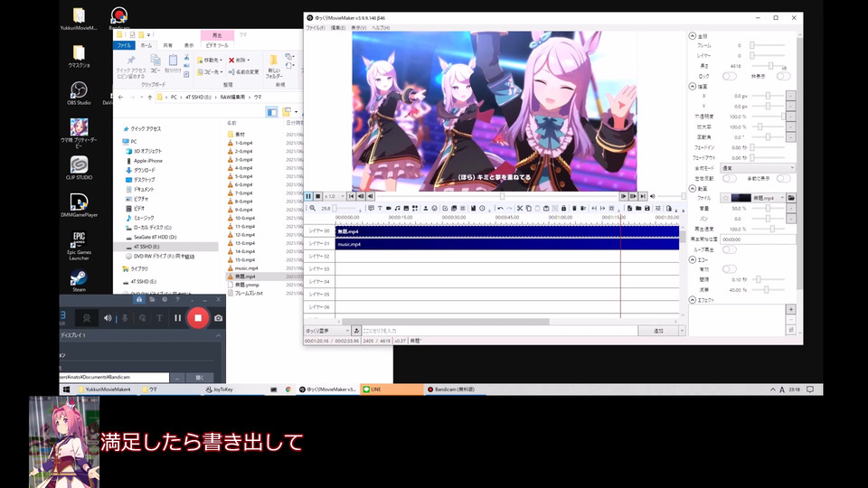Stop recording with Bandicam red button

point(198,317)
